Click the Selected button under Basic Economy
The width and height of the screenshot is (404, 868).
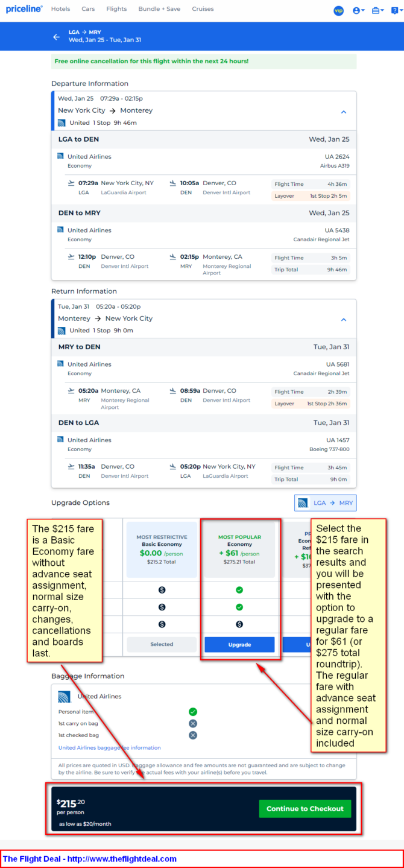[162, 644]
